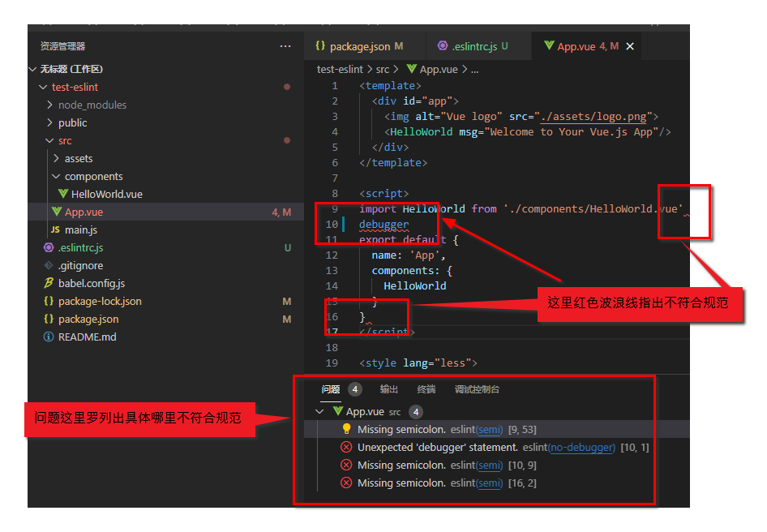Click the problems count badge 4
Viewport: 767px width, 532px height.
point(354,389)
